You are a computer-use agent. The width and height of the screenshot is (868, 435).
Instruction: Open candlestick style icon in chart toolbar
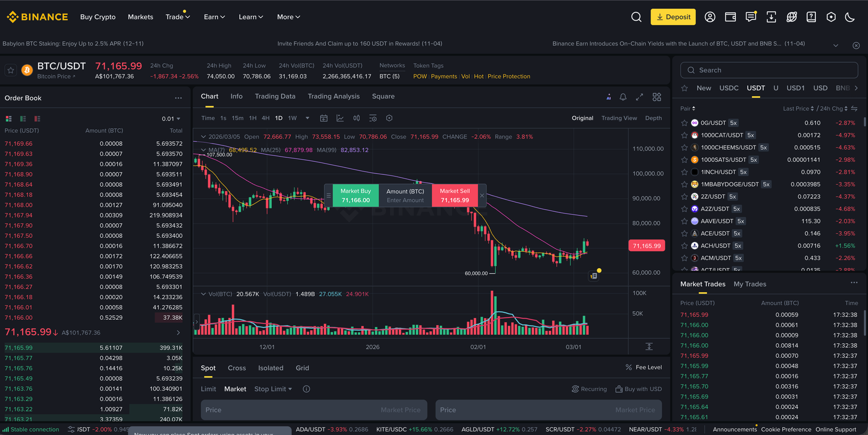click(356, 118)
